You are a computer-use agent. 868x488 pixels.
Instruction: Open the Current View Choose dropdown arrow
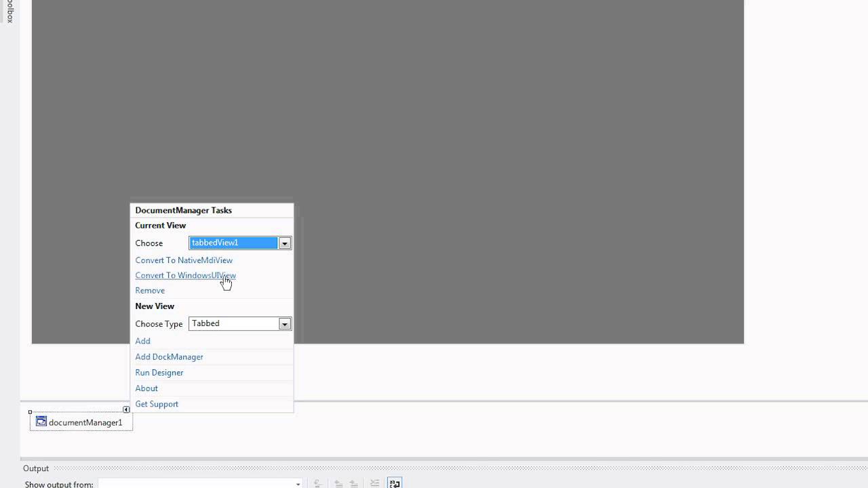coord(285,243)
